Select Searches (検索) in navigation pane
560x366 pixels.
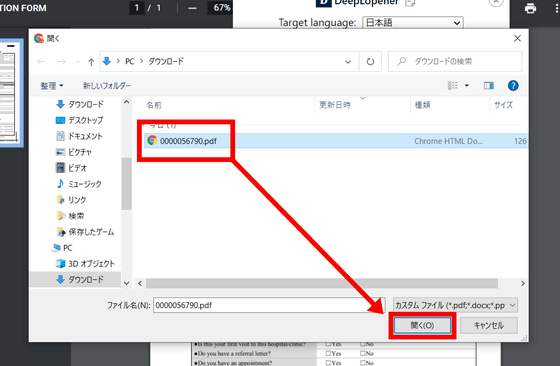tap(70, 216)
